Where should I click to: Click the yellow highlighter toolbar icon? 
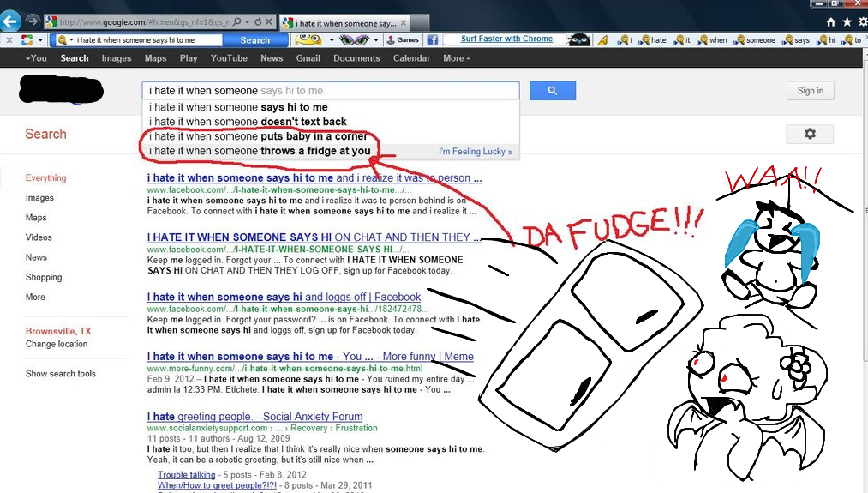[603, 40]
